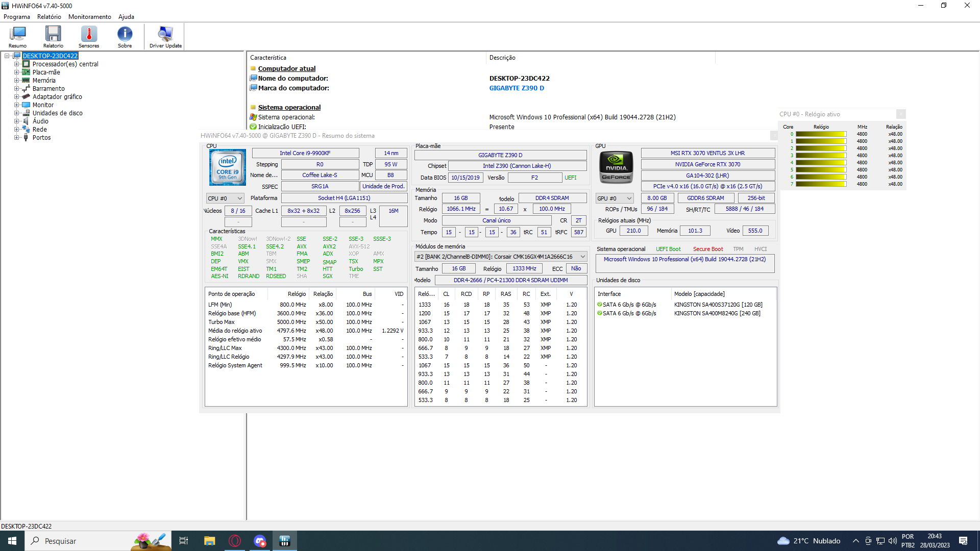
Task: Launch the Driver Update icon
Action: [165, 37]
